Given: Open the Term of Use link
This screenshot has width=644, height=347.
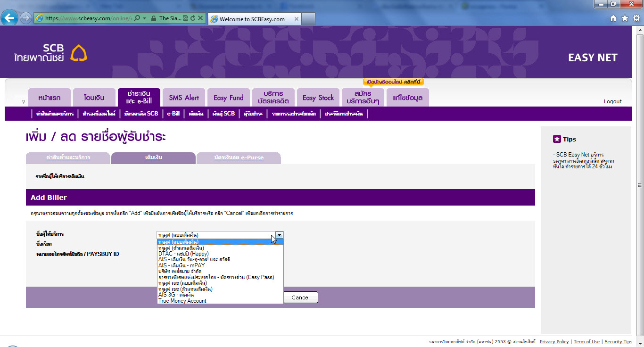Looking at the screenshot, I should tap(586, 342).
